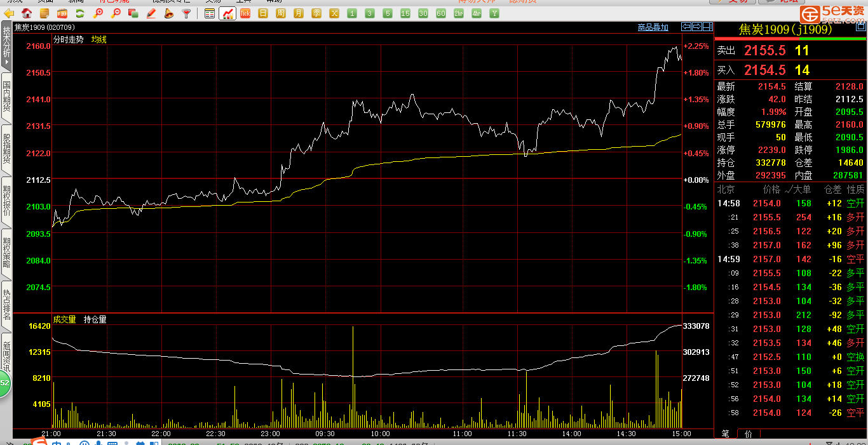868x445 pixels.
Task: Select the 60-minute period button
Action: coord(441,13)
